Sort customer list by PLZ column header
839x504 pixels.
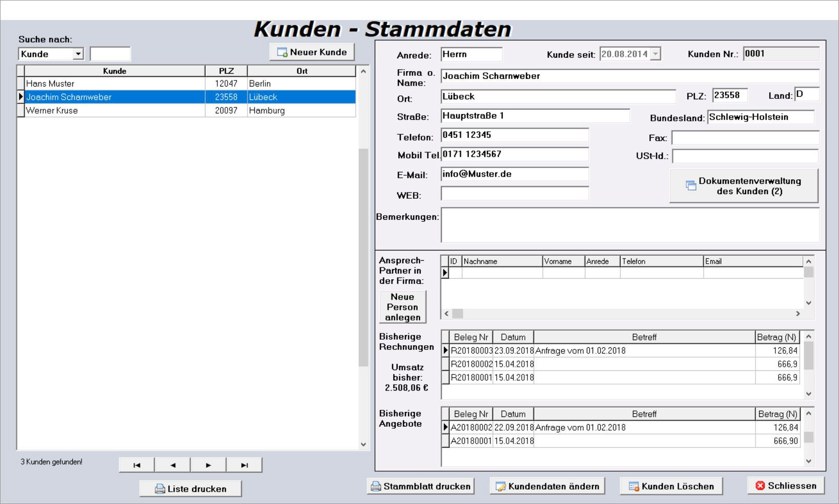click(226, 71)
